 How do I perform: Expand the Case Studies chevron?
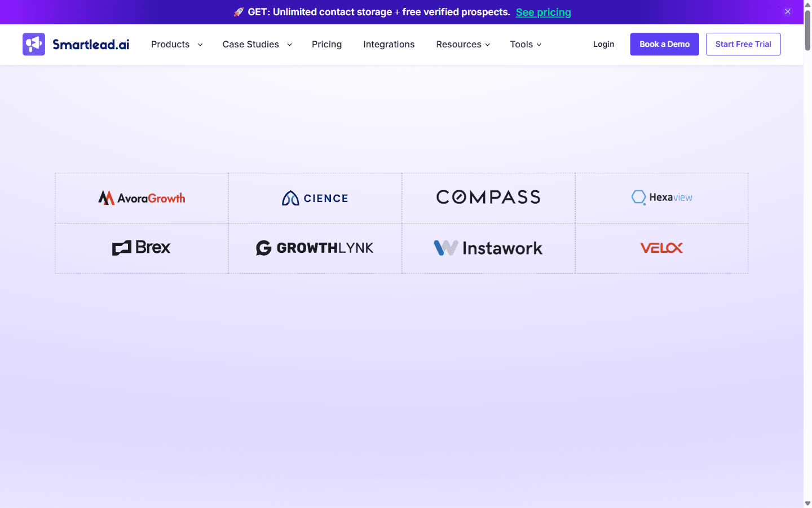pyautogui.click(x=289, y=45)
